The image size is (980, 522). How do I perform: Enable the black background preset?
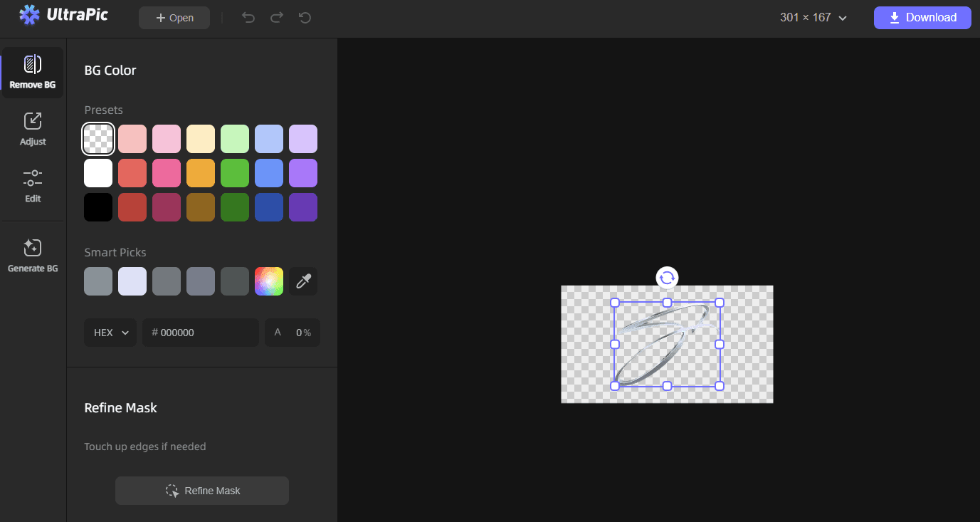[x=98, y=207]
